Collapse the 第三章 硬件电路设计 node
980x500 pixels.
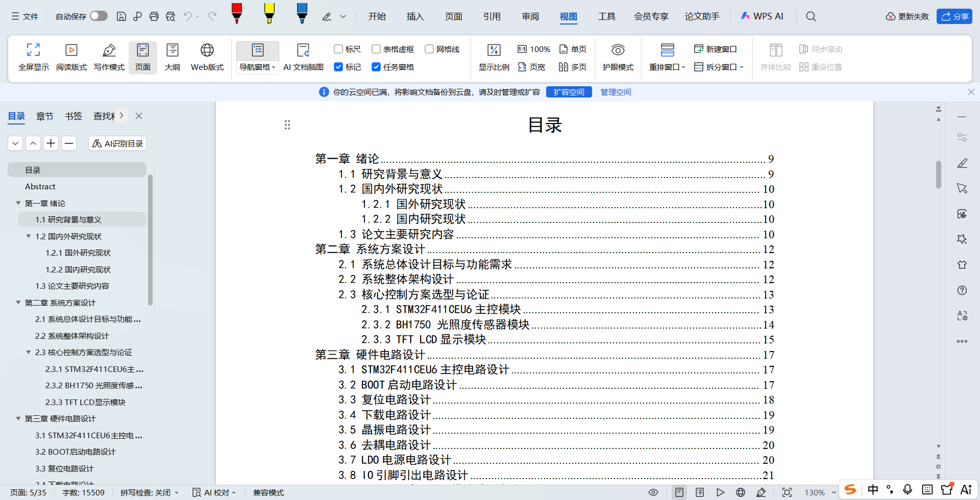pyautogui.click(x=18, y=418)
